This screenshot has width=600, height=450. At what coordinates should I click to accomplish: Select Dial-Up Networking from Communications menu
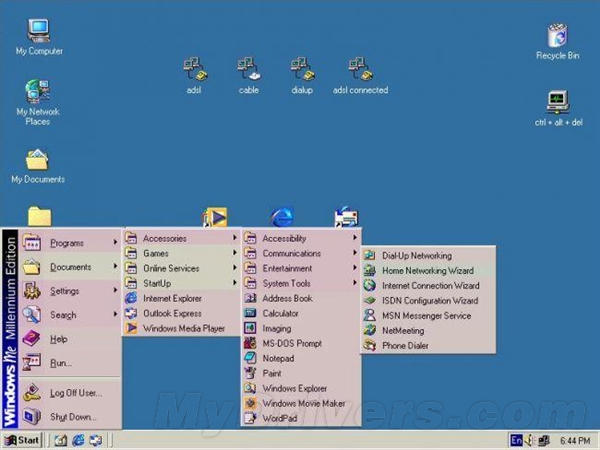point(416,256)
